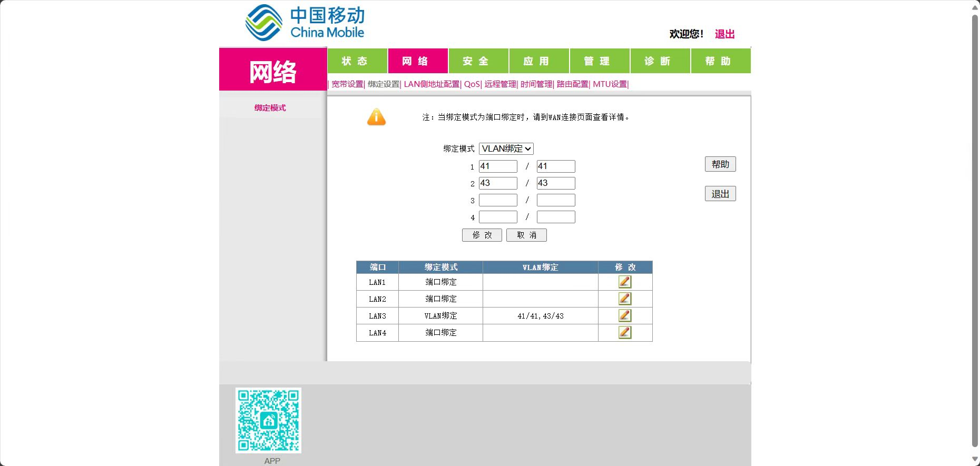
Task: Click the empty second field in row 3
Action: 556,200
